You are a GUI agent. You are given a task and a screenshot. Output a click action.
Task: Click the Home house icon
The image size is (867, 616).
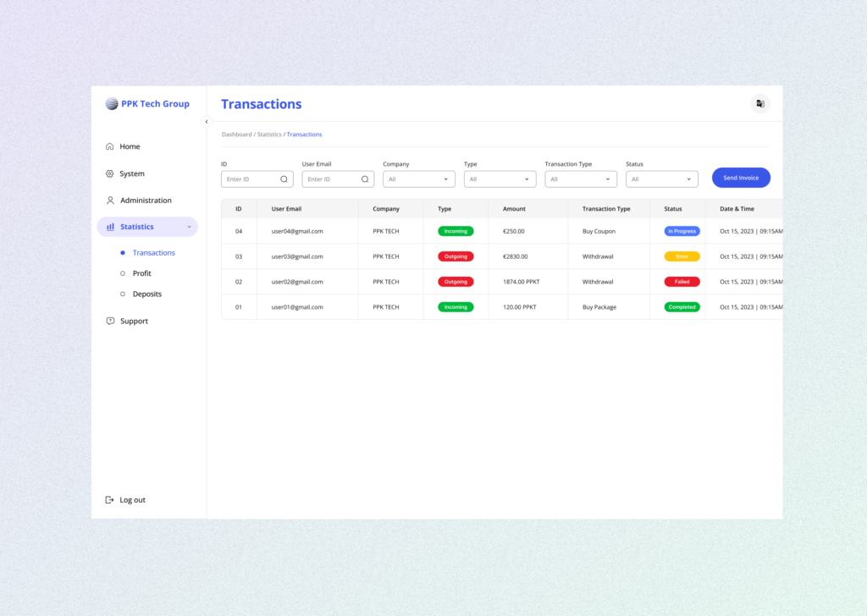(x=110, y=146)
